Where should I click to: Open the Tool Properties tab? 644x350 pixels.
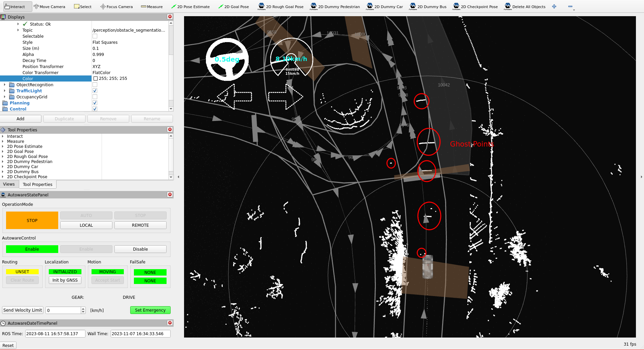pos(38,185)
